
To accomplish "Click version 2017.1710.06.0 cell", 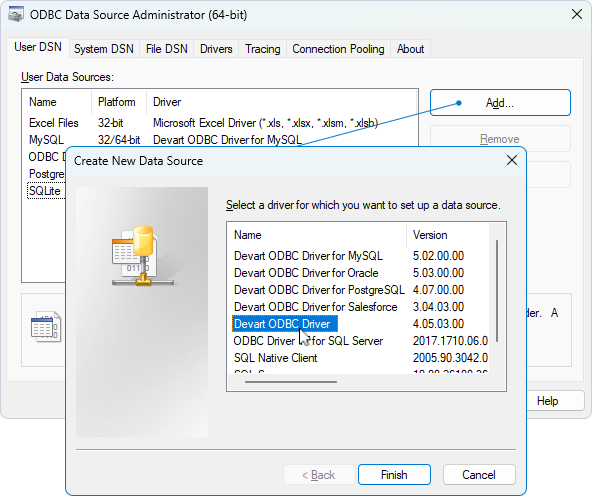I will [x=450, y=341].
